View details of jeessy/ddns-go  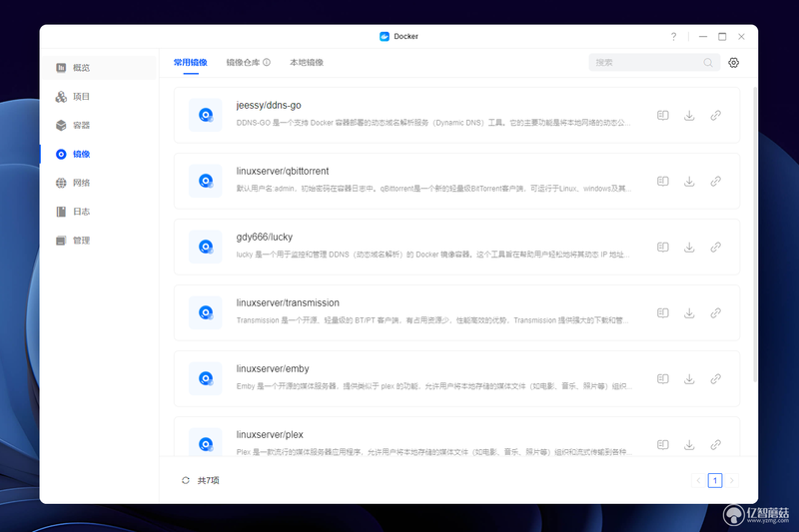click(662, 115)
